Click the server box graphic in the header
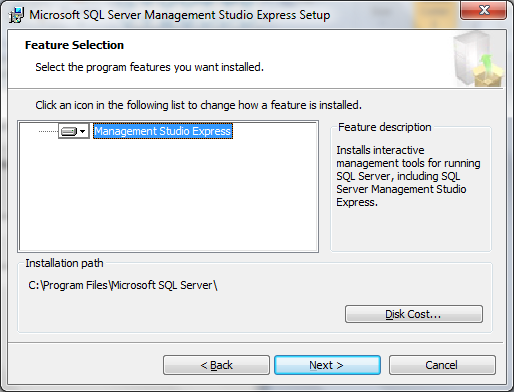The height and width of the screenshot is (392, 514). [x=478, y=59]
